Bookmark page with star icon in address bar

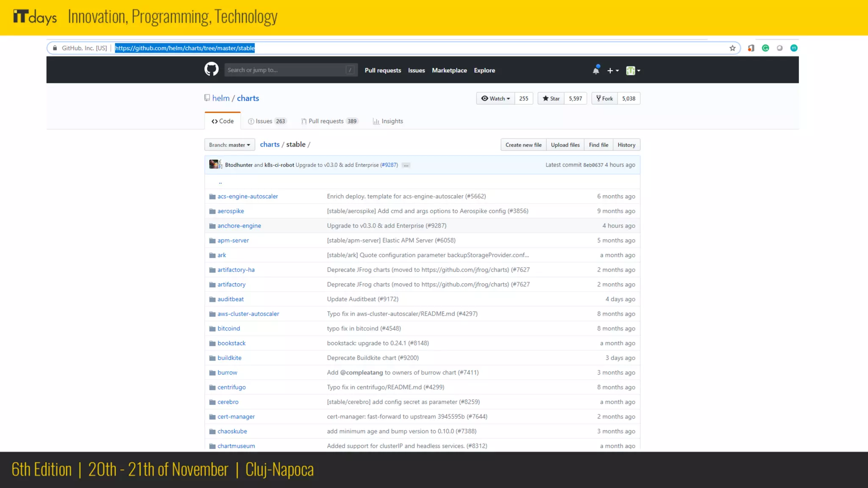click(x=732, y=48)
